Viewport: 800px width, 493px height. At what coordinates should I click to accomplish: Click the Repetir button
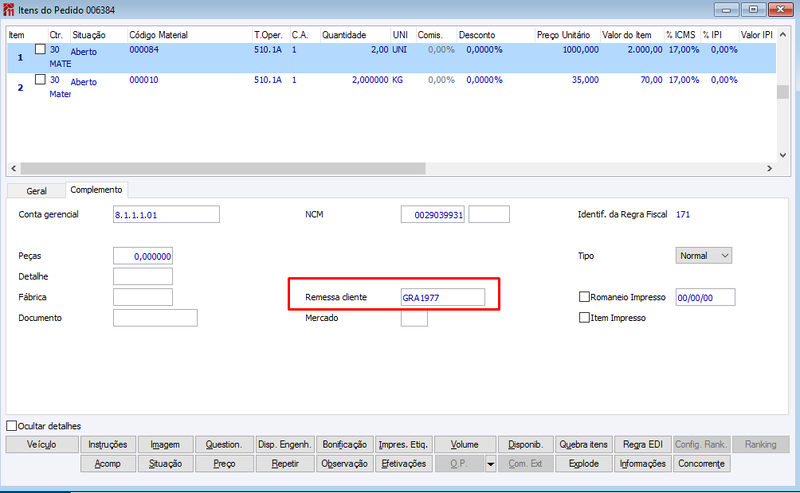[x=285, y=464]
